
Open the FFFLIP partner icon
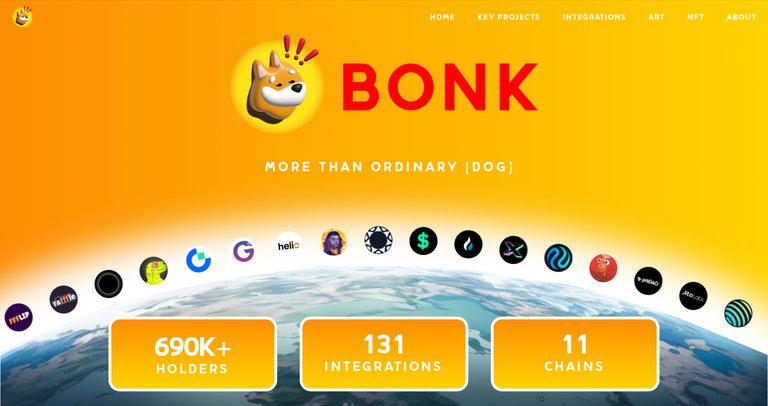pyautogui.click(x=19, y=317)
